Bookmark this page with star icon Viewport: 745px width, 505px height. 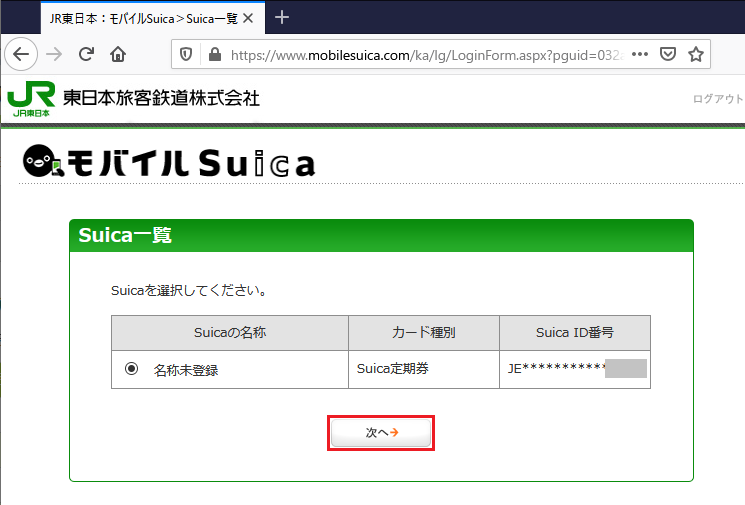696,54
